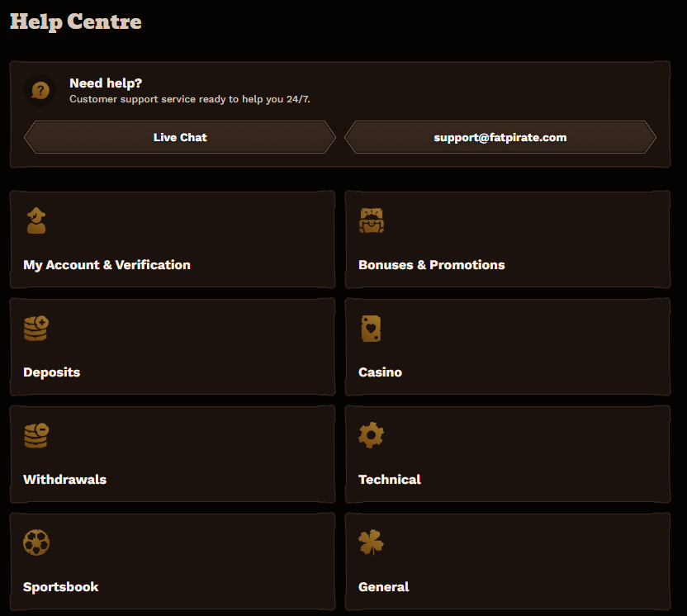Open the Technical help section
The height and width of the screenshot is (616, 687).
pyautogui.click(x=508, y=454)
